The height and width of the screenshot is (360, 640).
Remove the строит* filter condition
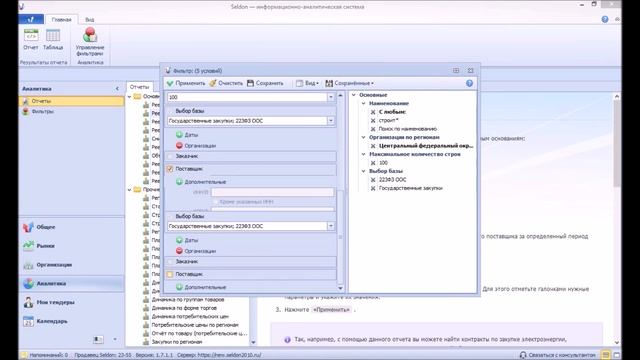pyautogui.click(x=373, y=120)
